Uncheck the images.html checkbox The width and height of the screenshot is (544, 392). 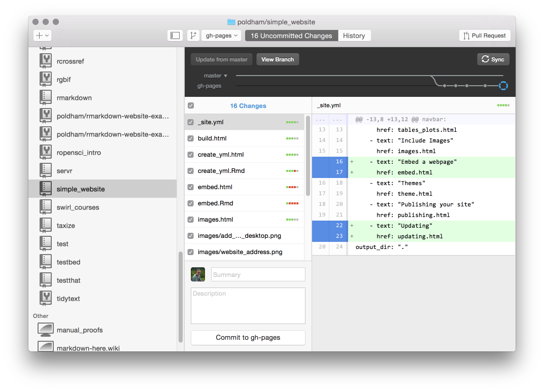(x=190, y=220)
